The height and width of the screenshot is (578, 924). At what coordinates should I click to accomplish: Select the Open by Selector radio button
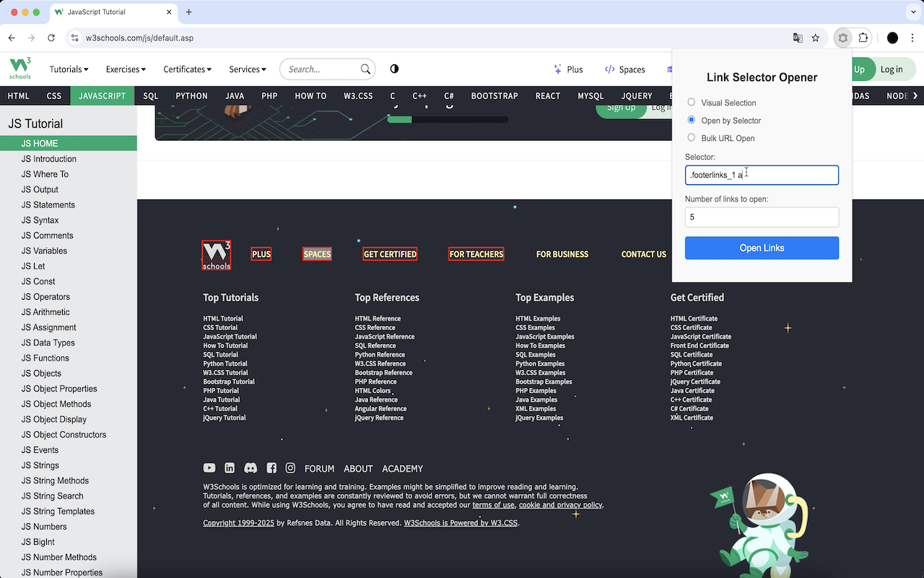tap(691, 120)
